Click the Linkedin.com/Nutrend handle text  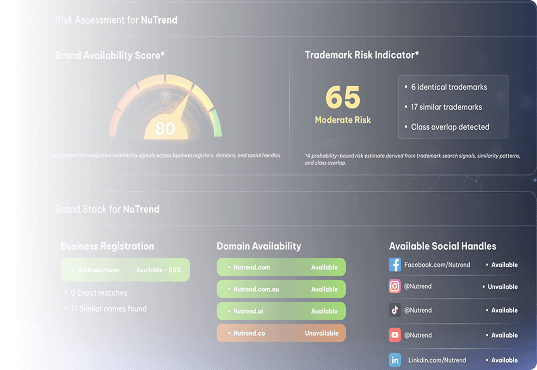(437, 360)
